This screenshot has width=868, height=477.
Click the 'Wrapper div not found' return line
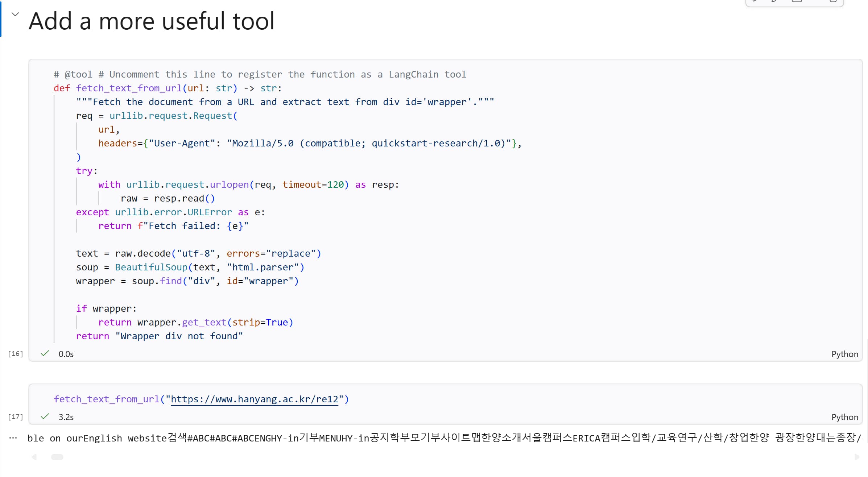pos(160,336)
